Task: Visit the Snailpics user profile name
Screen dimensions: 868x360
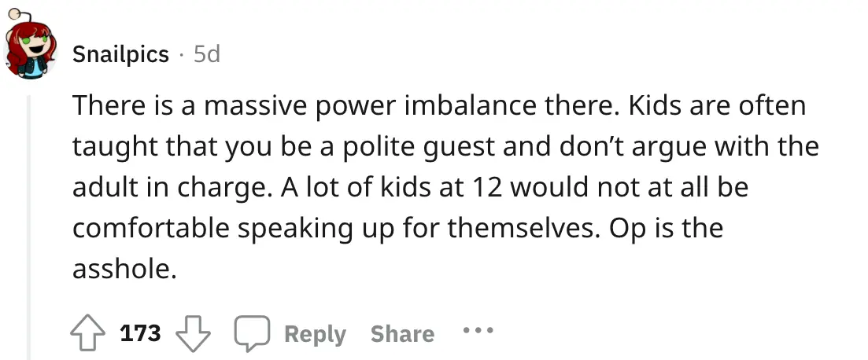Action: coord(120,54)
